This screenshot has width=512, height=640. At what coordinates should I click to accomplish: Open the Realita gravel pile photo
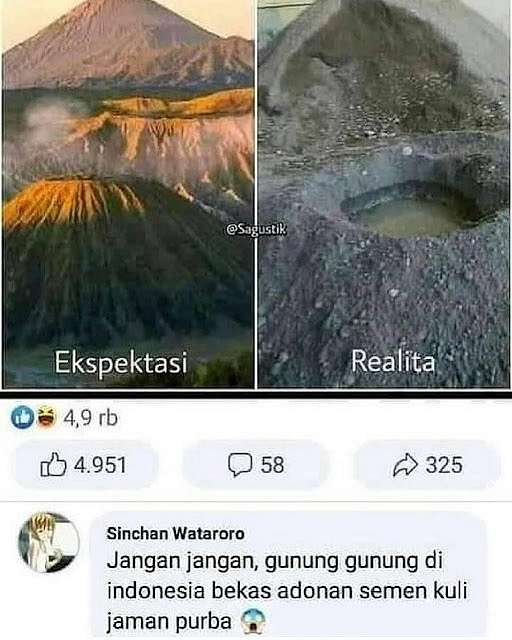pos(384,194)
